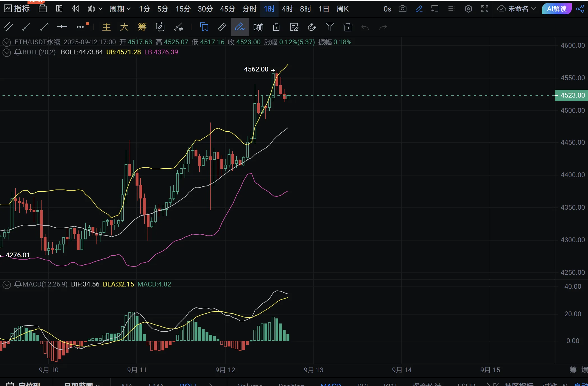
Task: Open chart settings hexagon icon
Action: tap(468, 9)
